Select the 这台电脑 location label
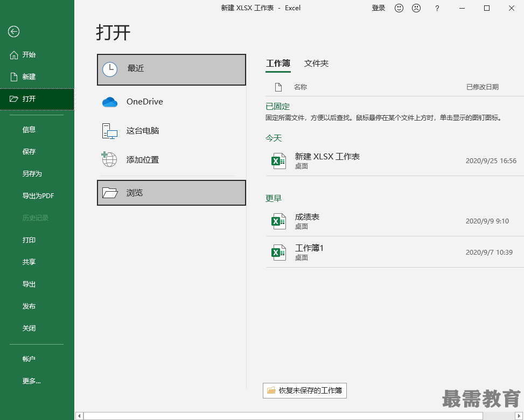The width and height of the screenshot is (524, 420). [x=143, y=131]
